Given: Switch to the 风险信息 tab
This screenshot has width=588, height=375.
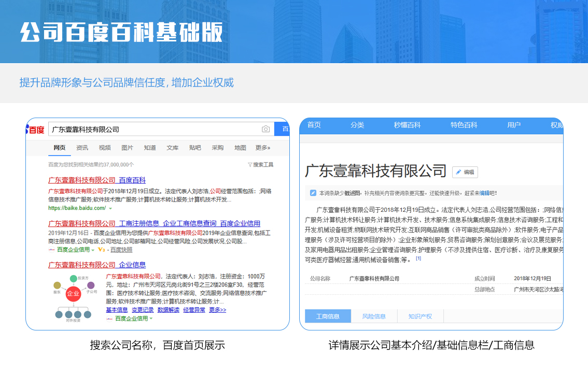Looking at the screenshot, I should [374, 316].
